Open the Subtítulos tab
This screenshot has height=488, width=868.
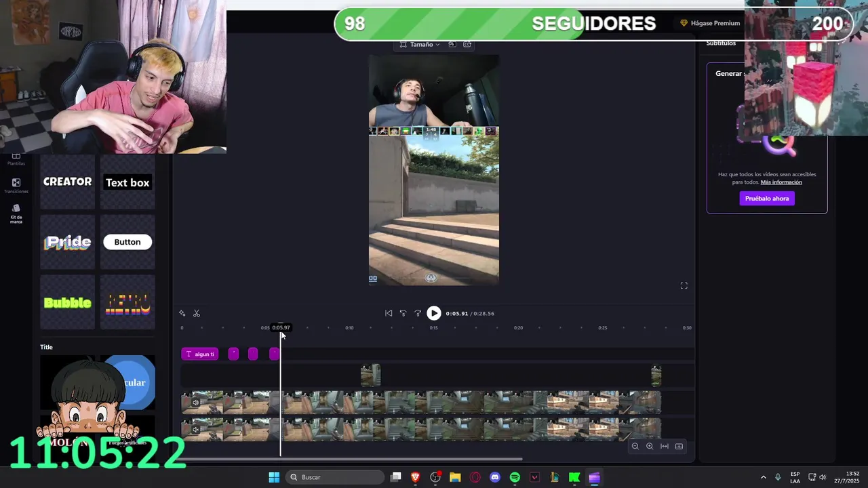[x=721, y=43]
